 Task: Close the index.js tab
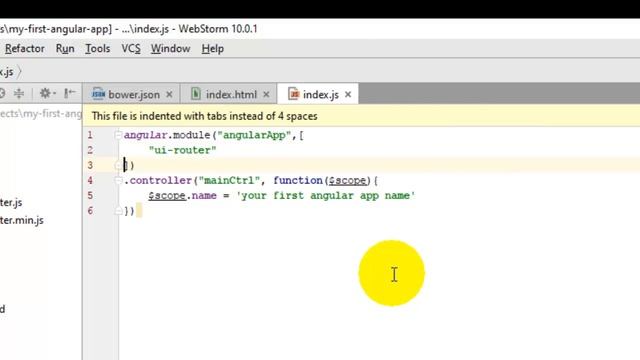(x=348, y=95)
